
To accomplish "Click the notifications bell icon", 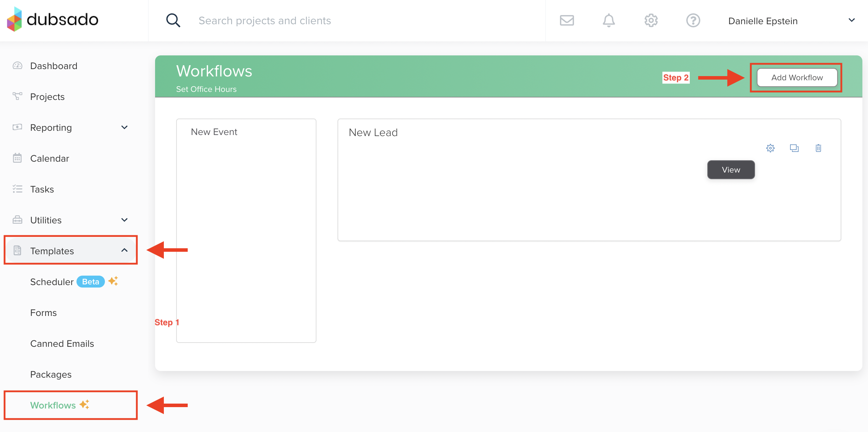I will (x=609, y=20).
